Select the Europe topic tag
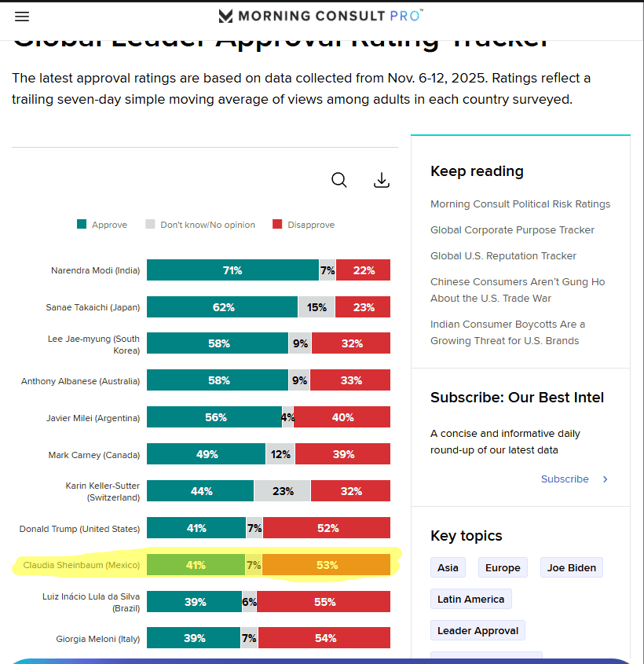This screenshot has height=664, width=644. (x=503, y=568)
